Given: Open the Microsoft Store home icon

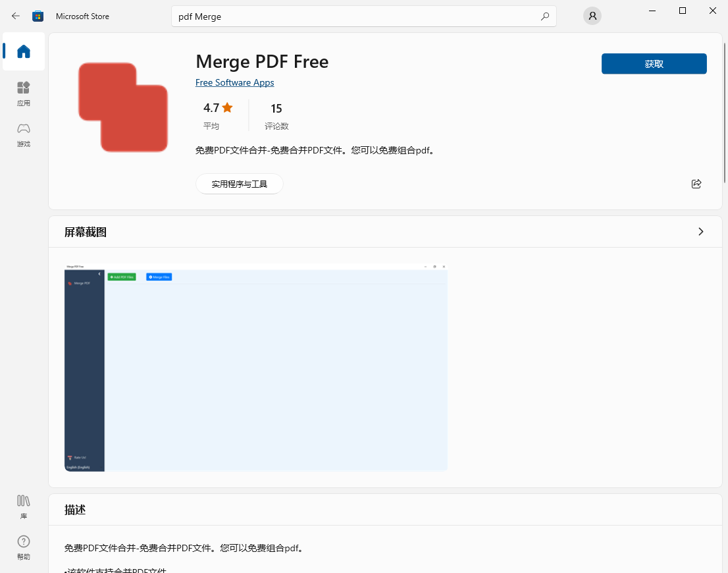Looking at the screenshot, I should (38, 16).
